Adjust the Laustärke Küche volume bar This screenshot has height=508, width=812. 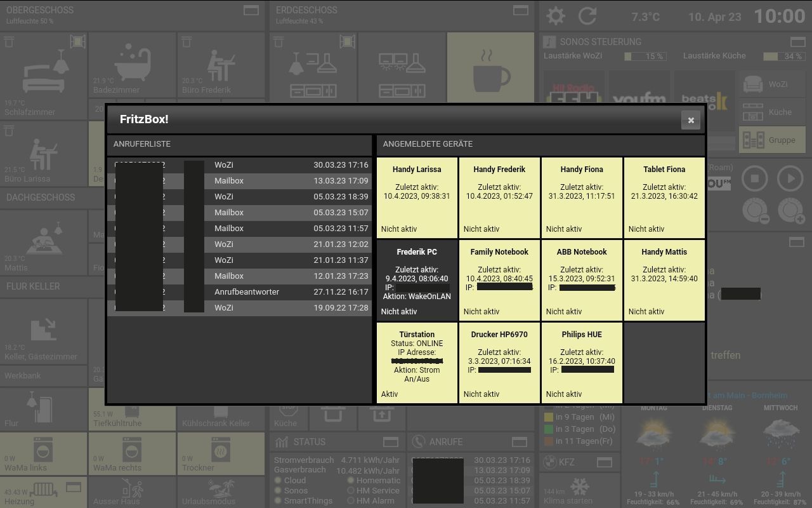(x=783, y=56)
